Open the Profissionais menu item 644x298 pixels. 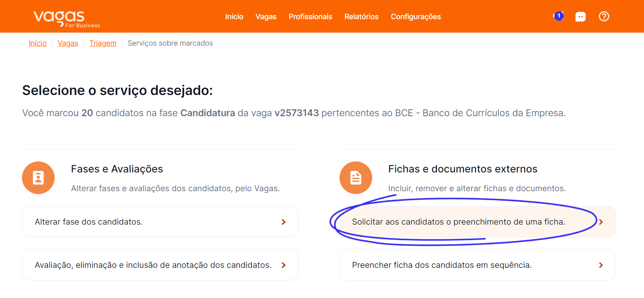click(311, 17)
